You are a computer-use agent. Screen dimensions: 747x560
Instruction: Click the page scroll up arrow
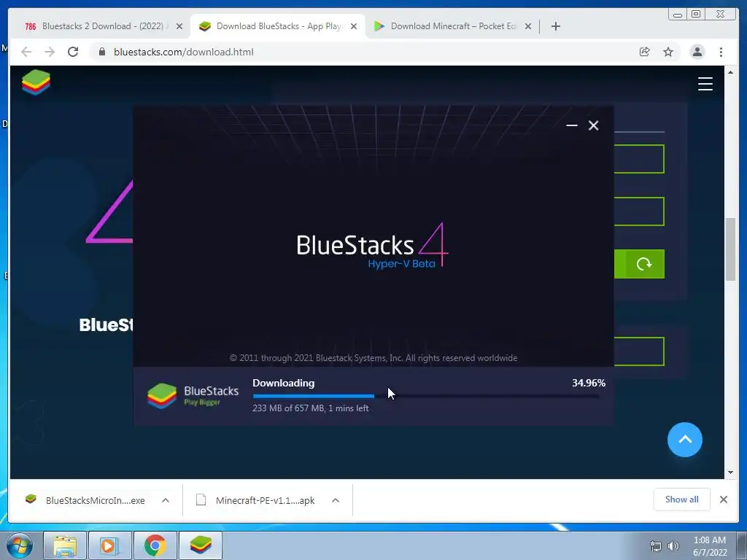pyautogui.click(x=730, y=72)
